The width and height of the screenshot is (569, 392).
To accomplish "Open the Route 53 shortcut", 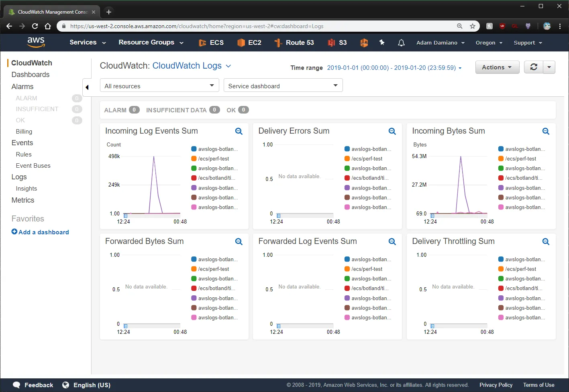I will click(294, 43).
